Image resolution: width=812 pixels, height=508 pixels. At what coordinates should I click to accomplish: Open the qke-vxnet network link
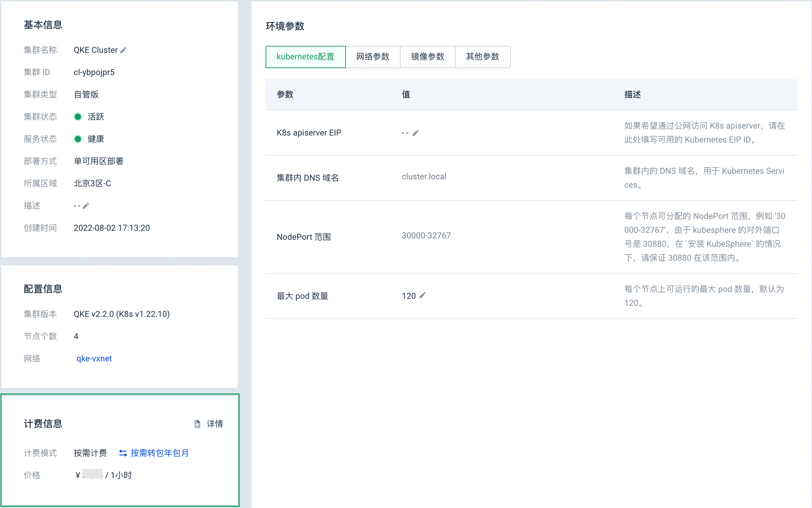pos(94,359)
